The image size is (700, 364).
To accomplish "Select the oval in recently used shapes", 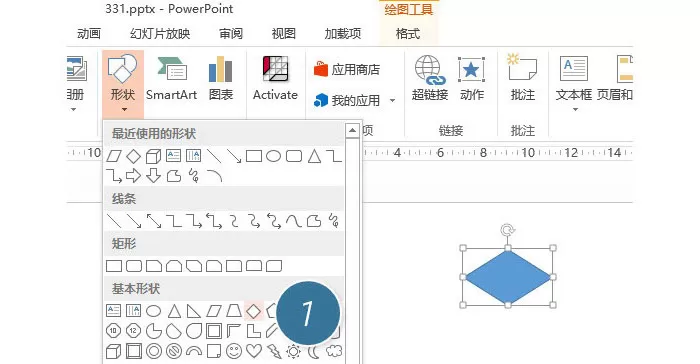I will point(273,156).
